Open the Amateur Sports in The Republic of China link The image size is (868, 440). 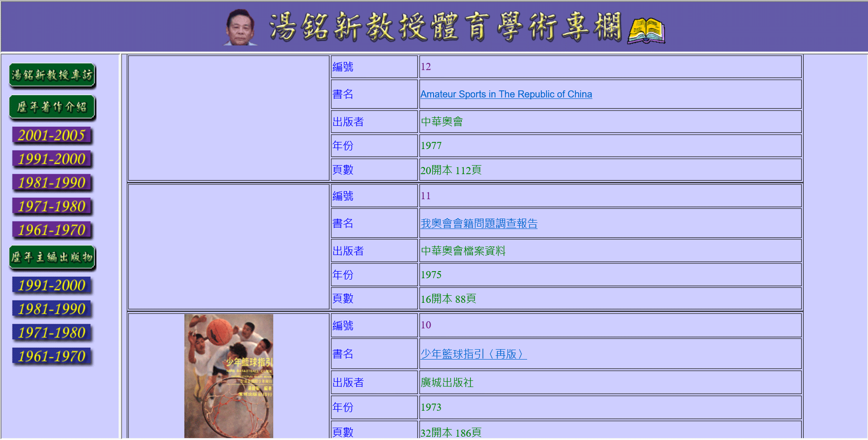point(506,94)
